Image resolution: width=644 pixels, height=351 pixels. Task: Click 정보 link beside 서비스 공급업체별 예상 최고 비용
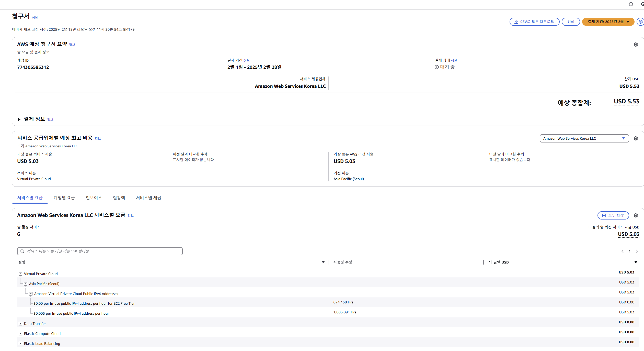[x=98, y=139]
